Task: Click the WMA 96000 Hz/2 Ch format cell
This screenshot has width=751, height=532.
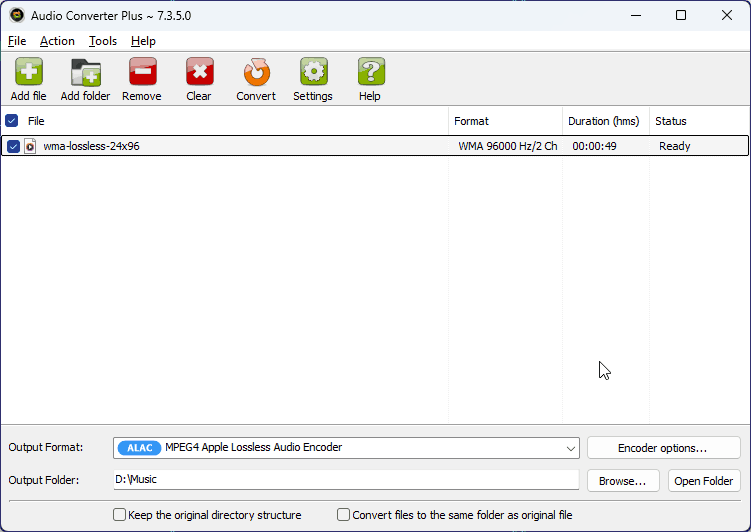Action: coord(507,146)
